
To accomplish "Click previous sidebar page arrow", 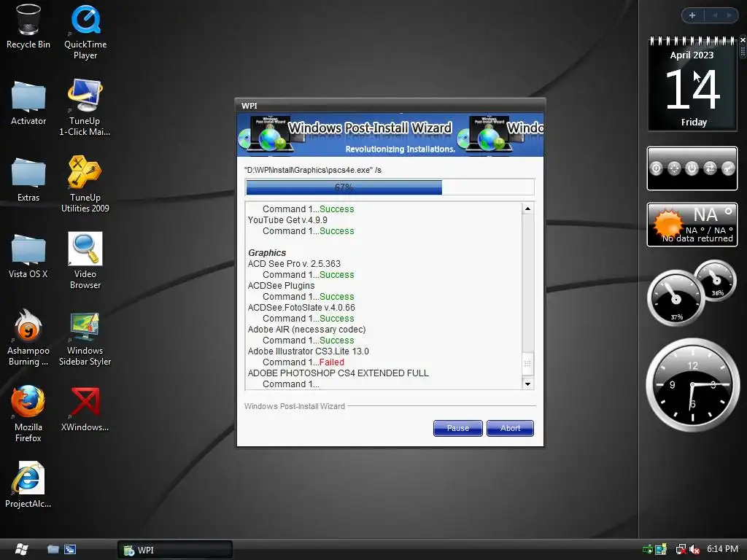I will click(715, 15).
